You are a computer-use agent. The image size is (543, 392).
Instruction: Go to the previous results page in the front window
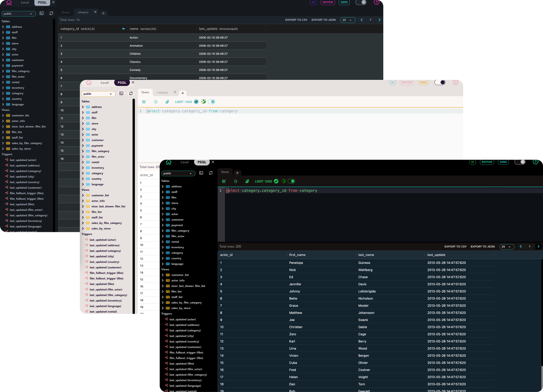pos(521,246)
